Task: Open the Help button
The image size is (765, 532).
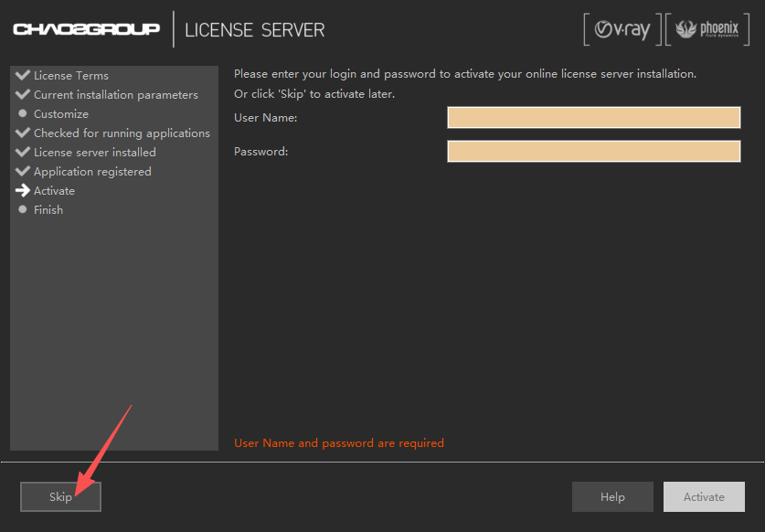Action: point(612,496)
